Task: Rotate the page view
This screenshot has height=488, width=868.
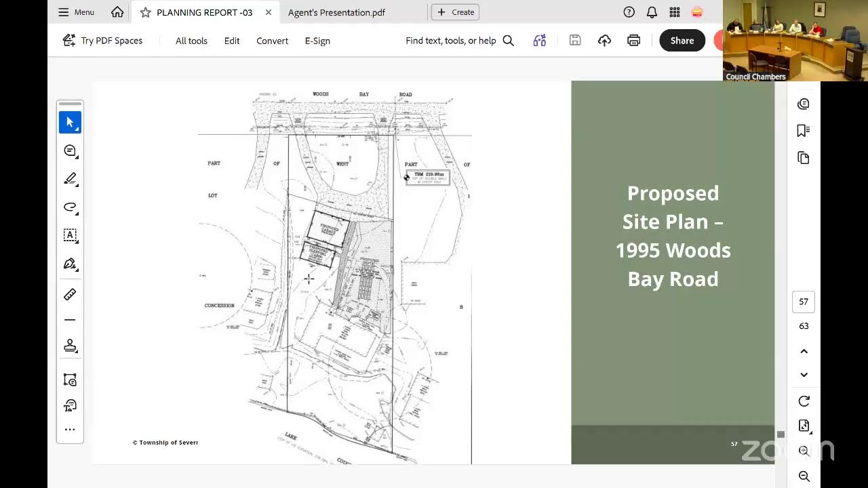Action: [x=804, y=401]
